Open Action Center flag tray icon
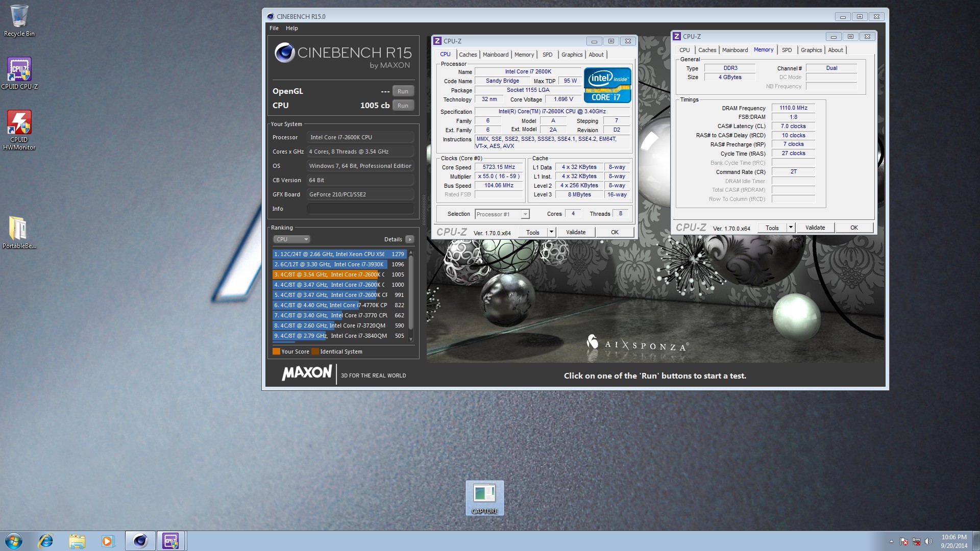This screenshot has height=551, width=980. pos(904,541)
